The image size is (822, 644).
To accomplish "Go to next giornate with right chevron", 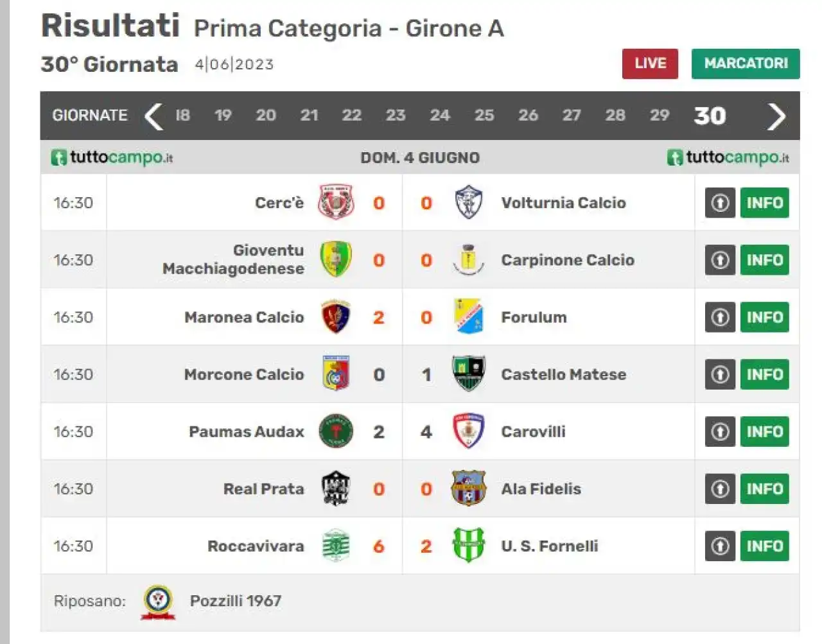I will pos(776,116).
